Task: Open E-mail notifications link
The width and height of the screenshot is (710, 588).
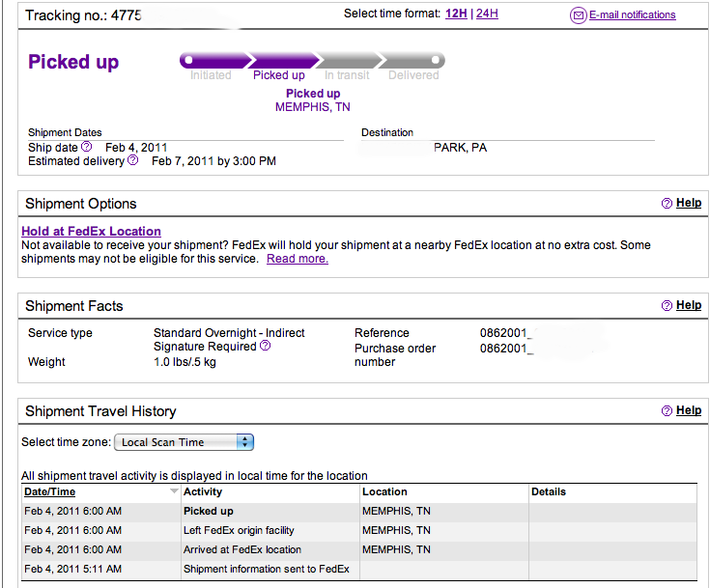Action: tap(632, 14)
